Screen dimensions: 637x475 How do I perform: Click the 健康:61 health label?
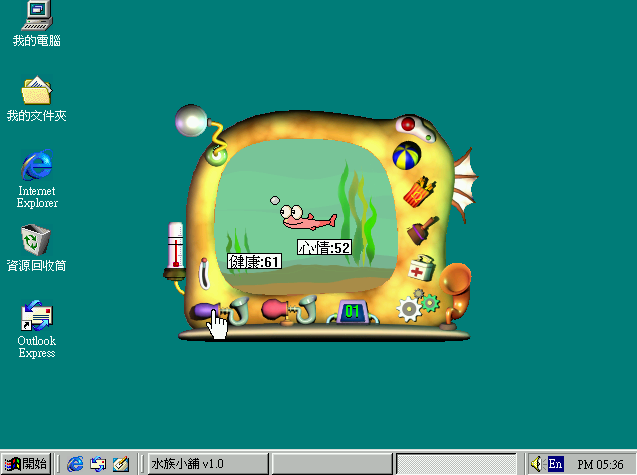pyautogui.click(x=254, y=261)
